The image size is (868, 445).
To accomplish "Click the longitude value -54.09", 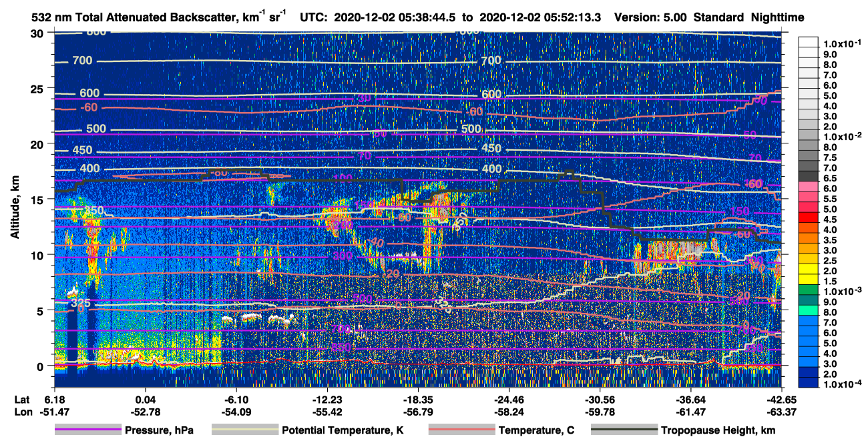I will pyautogui.click(x=236, y=412).
